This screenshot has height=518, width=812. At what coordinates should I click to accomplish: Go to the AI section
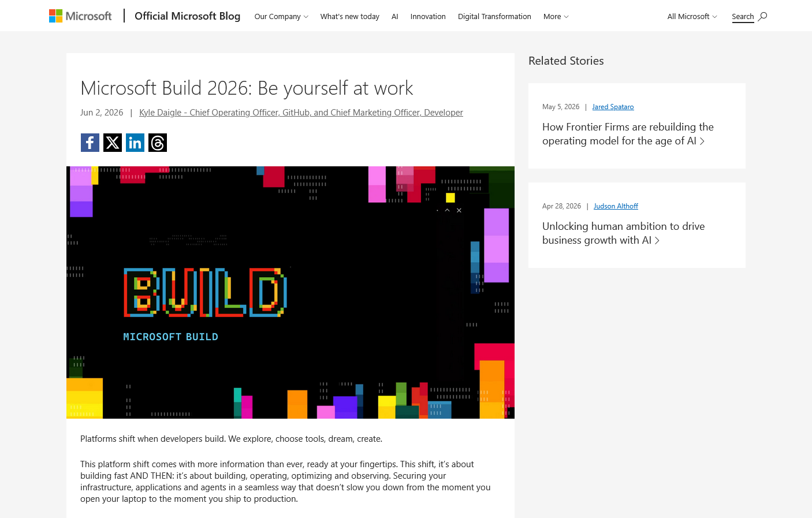(x=395, y=17)
